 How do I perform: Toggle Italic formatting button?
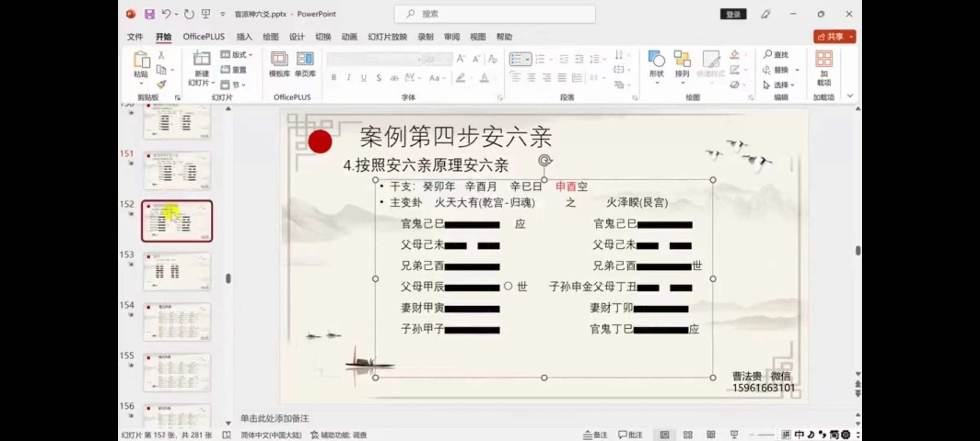coord(348,78)
